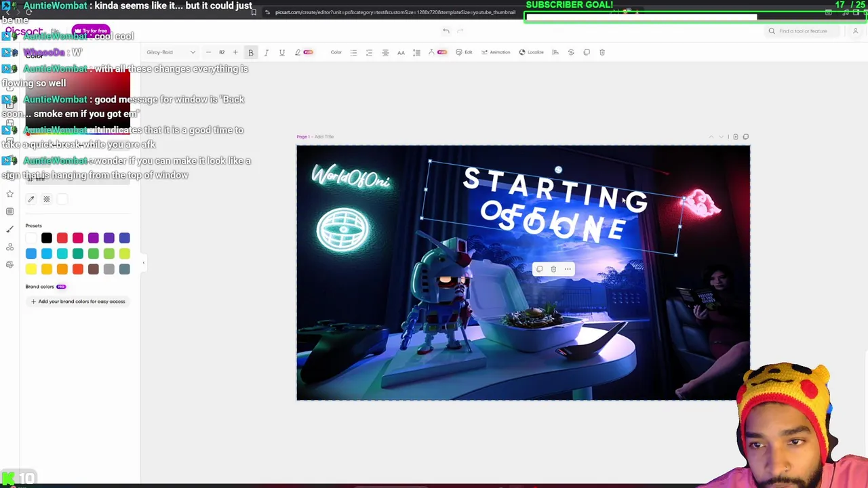Pick the brown preset color

coord(94,269)
